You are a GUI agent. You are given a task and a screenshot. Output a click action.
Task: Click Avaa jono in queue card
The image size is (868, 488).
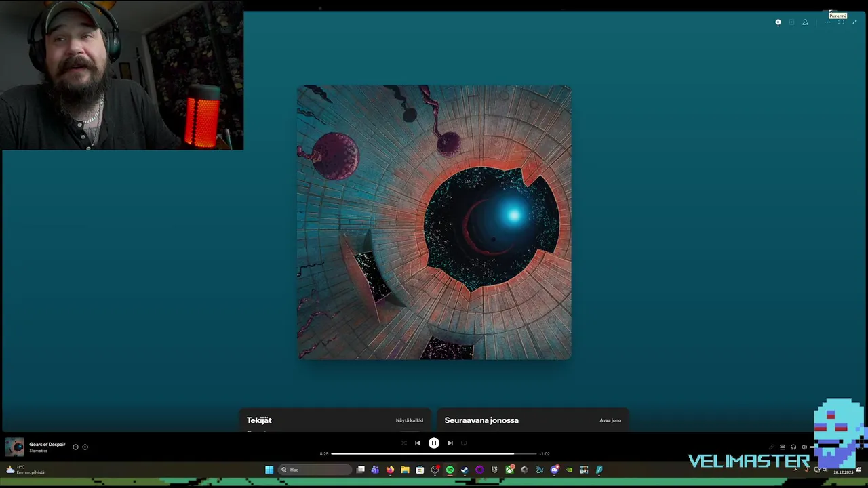[610, 420]
